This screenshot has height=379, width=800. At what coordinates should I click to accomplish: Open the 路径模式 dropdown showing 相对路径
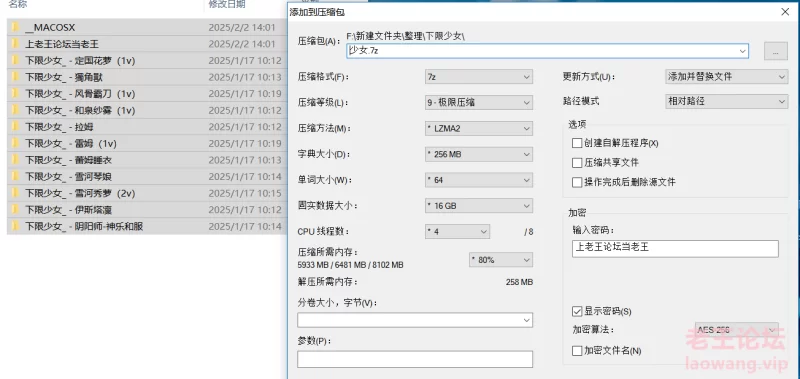pyautogui.click(x=727, y=102)
